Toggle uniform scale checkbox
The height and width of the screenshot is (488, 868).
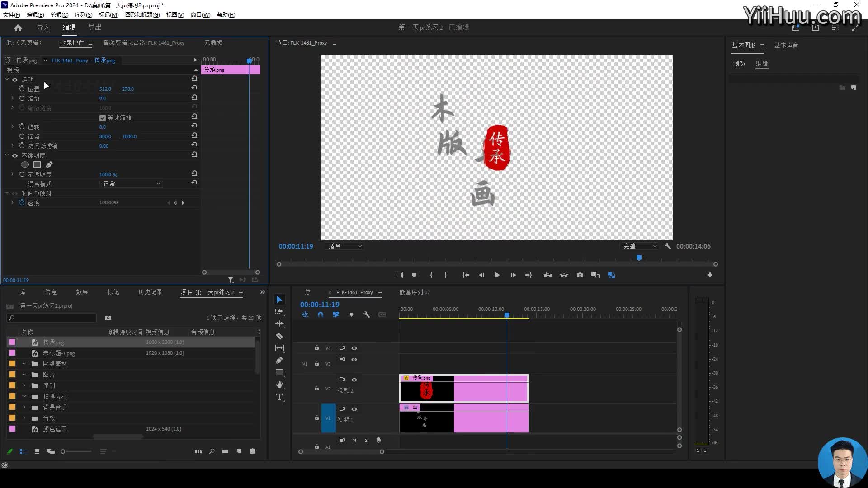[x=103, y=117]
